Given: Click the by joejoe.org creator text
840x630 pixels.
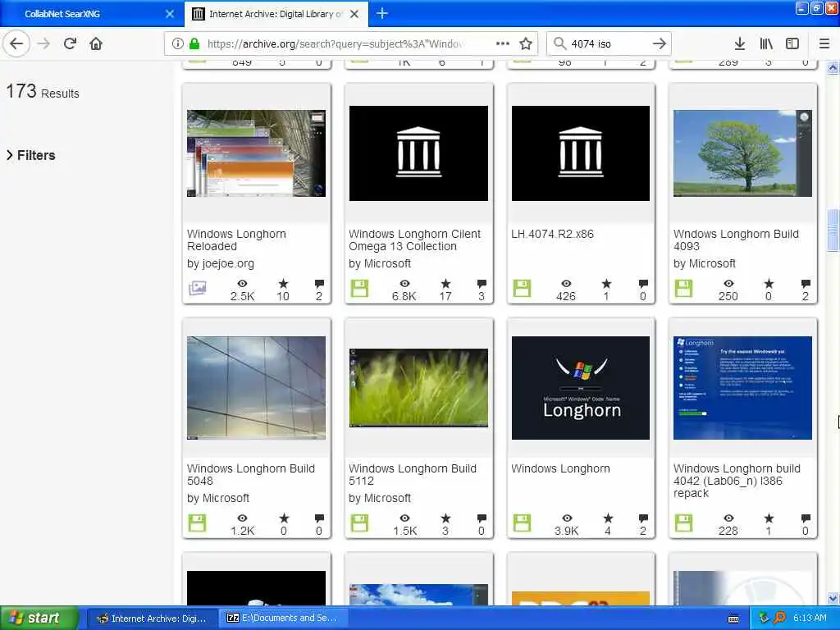Looking at the screenshot, I should [221, 263].
